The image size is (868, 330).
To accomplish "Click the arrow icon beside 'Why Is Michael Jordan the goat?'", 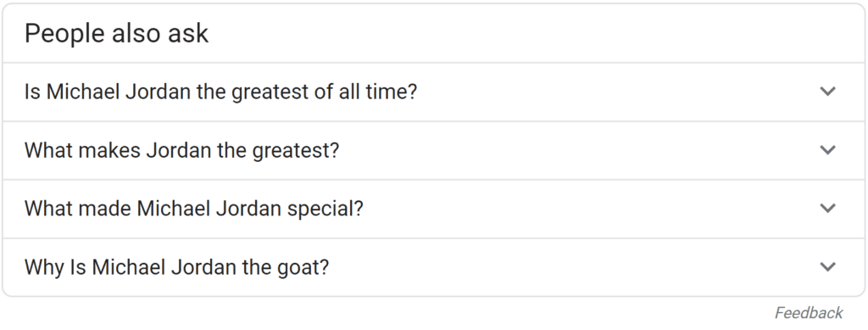I will pyautogui.click(x=827, y=267).
